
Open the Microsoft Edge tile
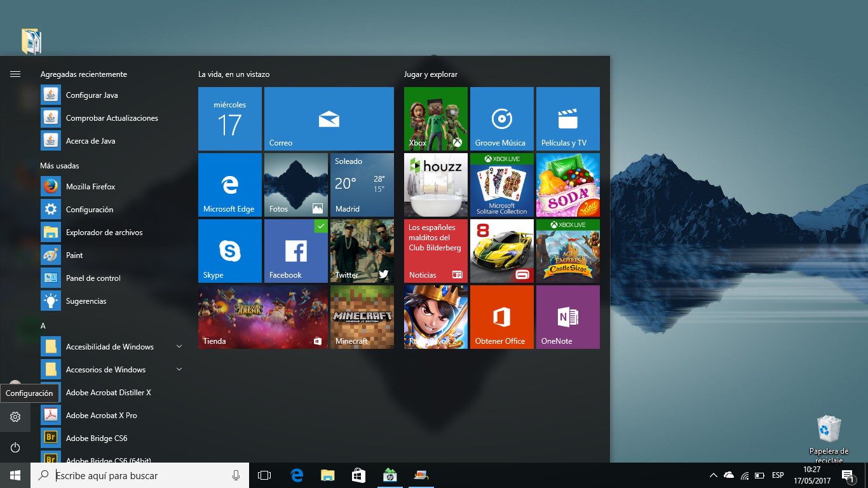pyautogui.click(x=229, y=184)
